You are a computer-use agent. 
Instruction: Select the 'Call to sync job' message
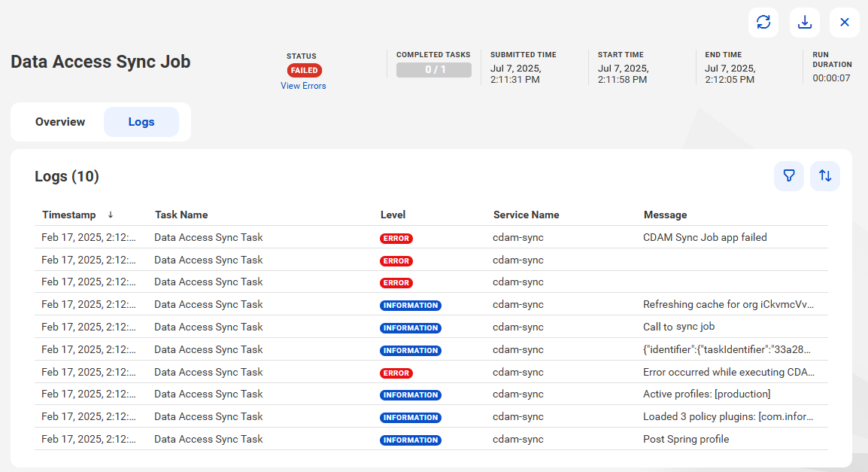678,327
